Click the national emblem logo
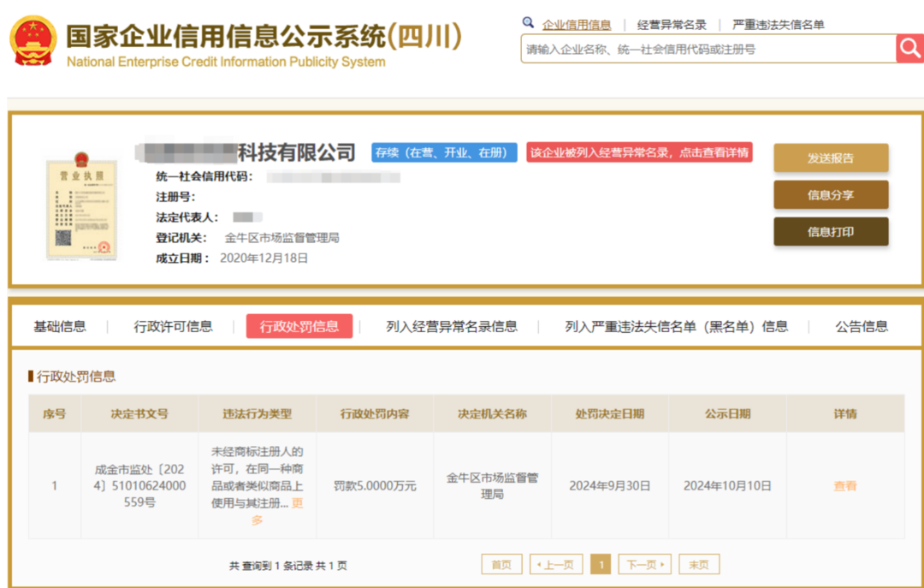This screenshot has height=588, width=924. pyautogui.click(x=33, y=42)
